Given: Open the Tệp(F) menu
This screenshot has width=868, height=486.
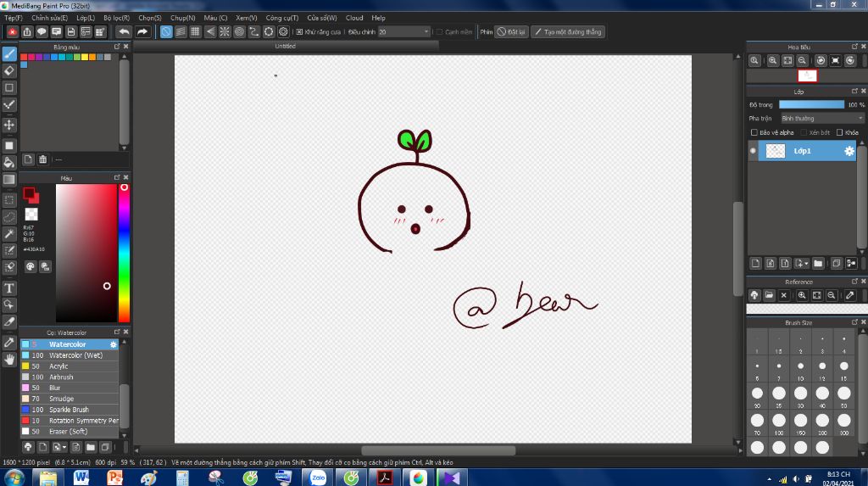Looking at the screenshot, I should [14, 18].
